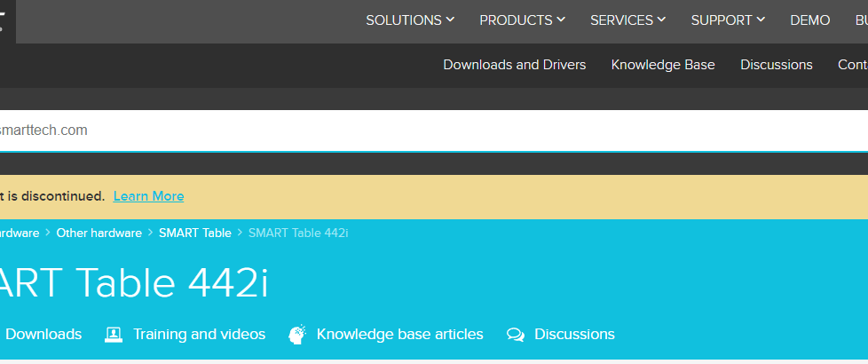Open Other hardware breadcrumb link
This screenshot has width=868, height=364.
pyautogui.click(x=99, y=233)
